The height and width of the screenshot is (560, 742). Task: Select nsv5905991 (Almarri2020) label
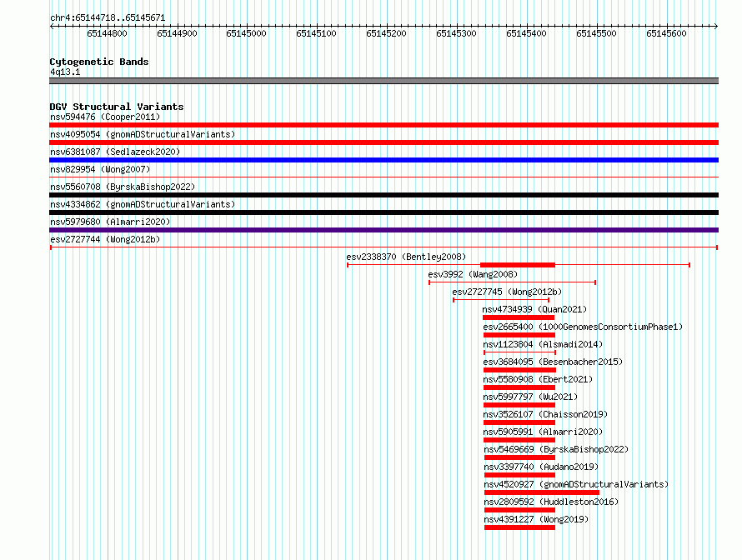543,432
